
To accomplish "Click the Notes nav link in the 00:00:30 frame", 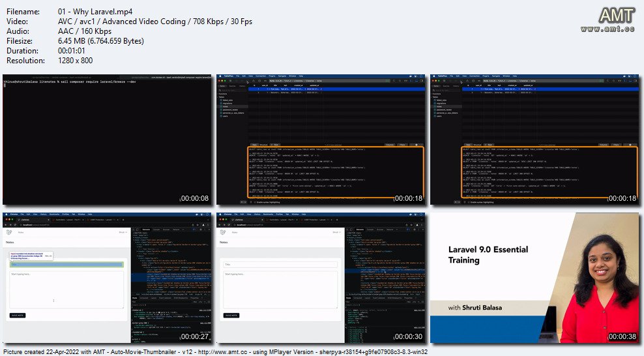I will (x=235, y=232).
